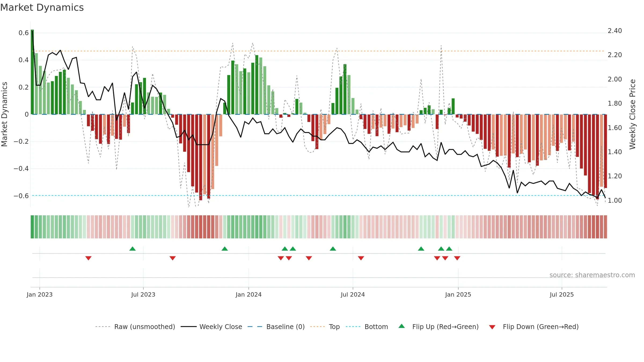Image resolution: width=644 pixels, height=362 pixels.
Task: Click the −0.6 tick on the left axis
Action: coord(21,196)
